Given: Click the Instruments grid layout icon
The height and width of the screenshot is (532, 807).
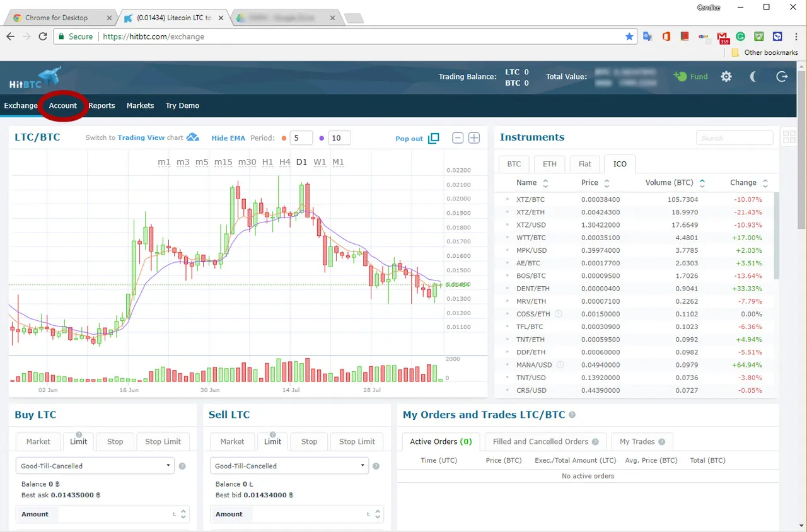Looking at the screenshot, I should [789, 136].
